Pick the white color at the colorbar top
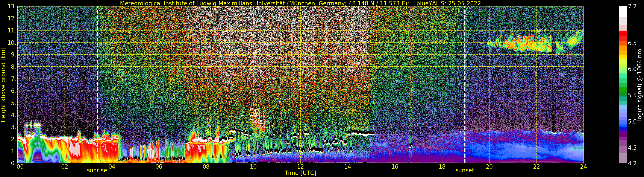 click(623, 11)
